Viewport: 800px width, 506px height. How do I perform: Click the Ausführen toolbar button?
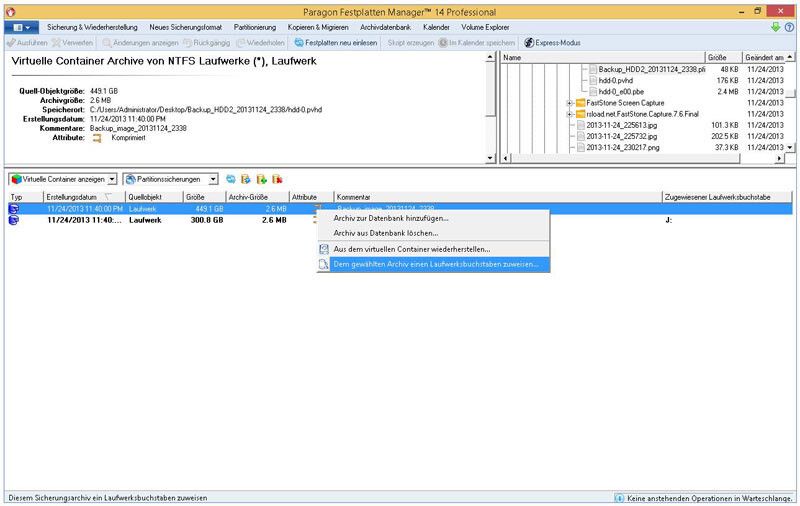(27, 43)
